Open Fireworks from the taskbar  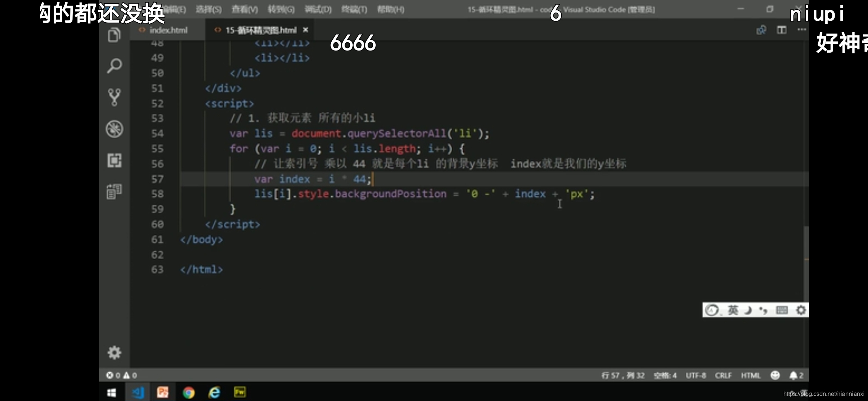240,392
